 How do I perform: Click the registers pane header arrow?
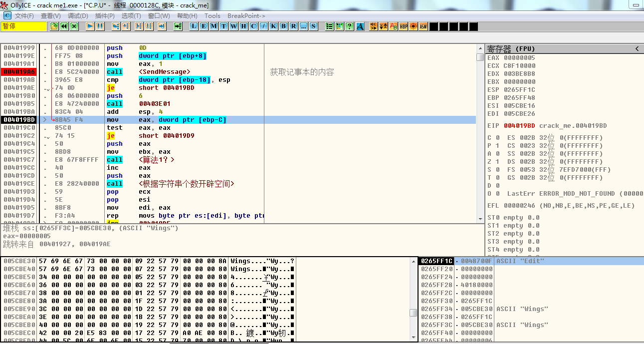(637, 48)
